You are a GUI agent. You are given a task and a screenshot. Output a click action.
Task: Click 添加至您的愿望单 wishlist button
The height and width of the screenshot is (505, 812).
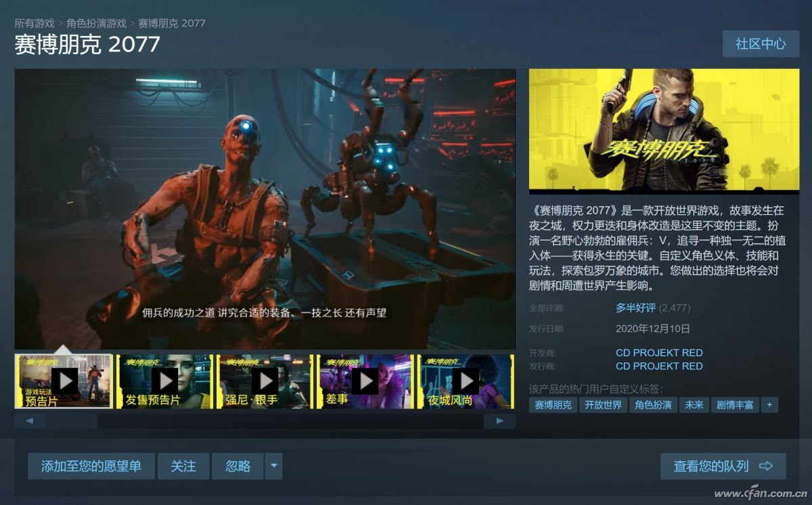pos(91,466)
